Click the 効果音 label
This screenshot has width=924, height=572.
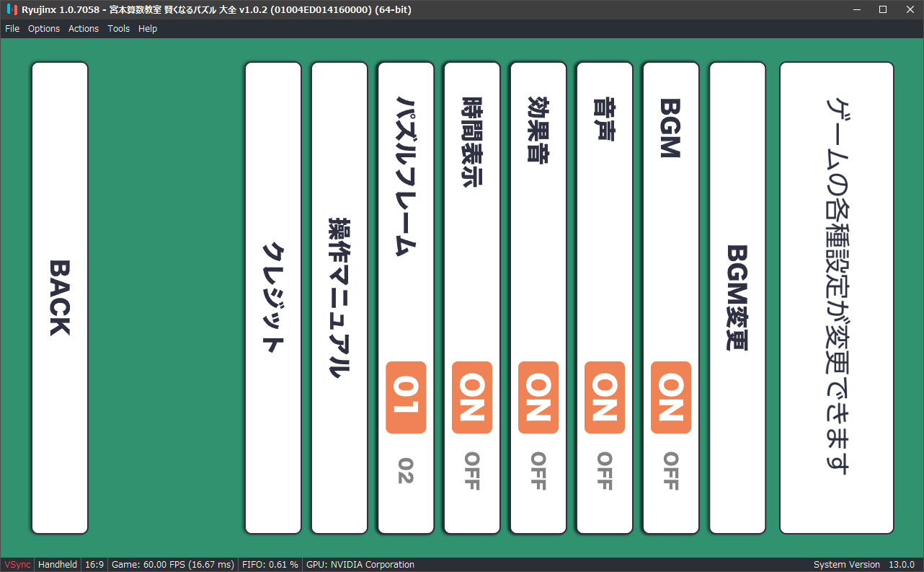538,129
